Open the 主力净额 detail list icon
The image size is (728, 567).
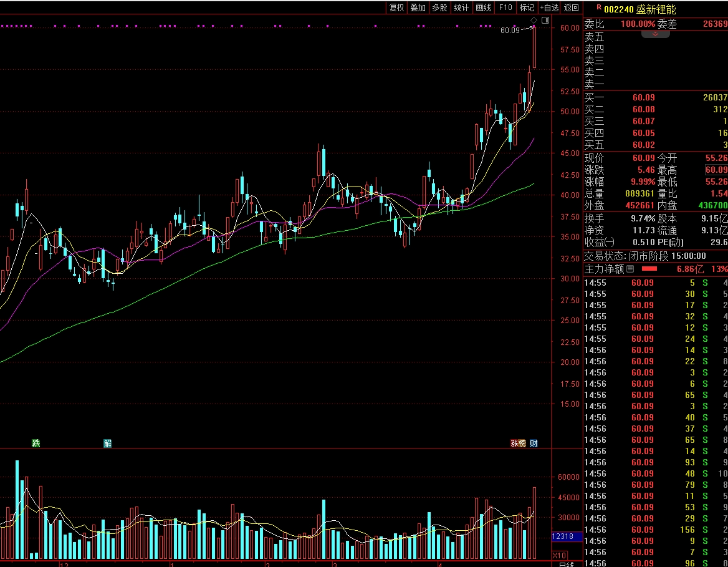click(630, 269)
